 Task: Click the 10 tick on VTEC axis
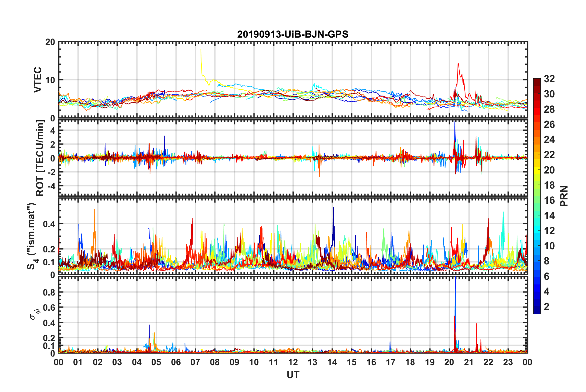point(50,80)
